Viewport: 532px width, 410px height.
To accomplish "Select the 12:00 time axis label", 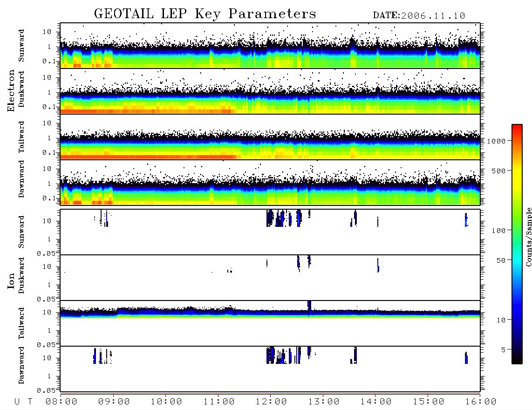I will pyautogui.click(x=271, y=402).
